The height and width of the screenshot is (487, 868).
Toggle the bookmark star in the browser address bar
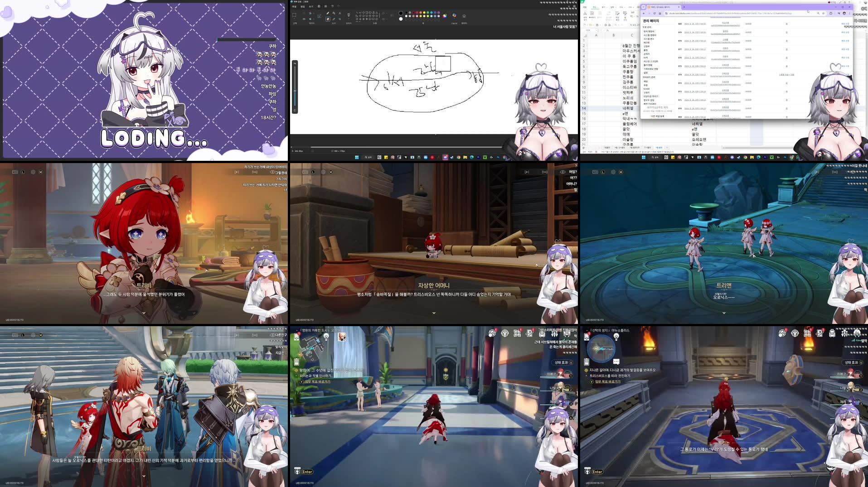pyautogui.click(x=824, y=13)
